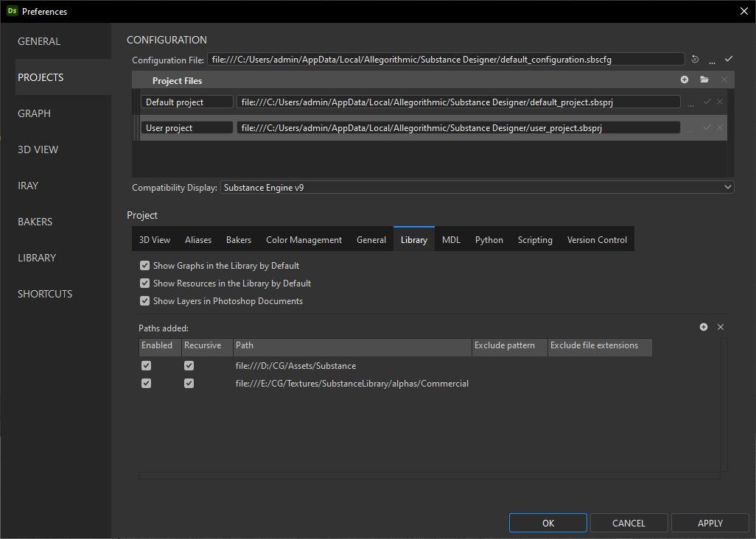Switch to the Python tab
Screen dimensions: 756x539
(489, 239)
